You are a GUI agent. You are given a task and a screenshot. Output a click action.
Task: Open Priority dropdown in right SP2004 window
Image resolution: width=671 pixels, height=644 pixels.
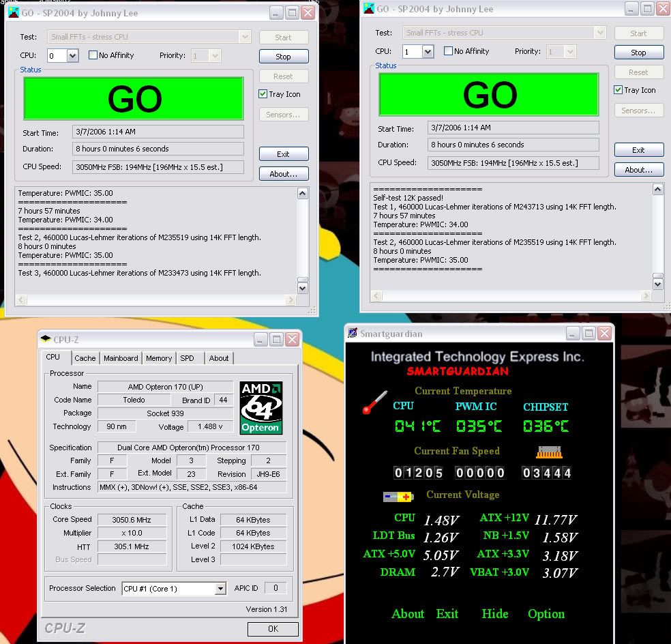570,52
